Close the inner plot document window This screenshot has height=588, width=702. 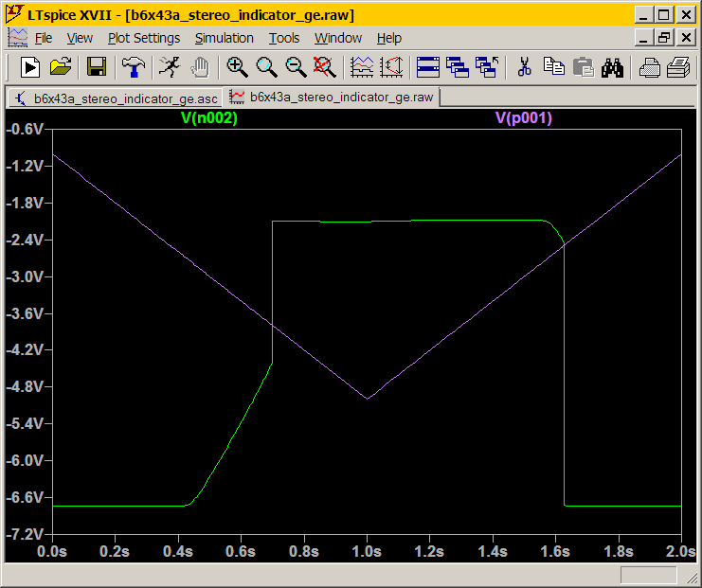coord(686,38)
